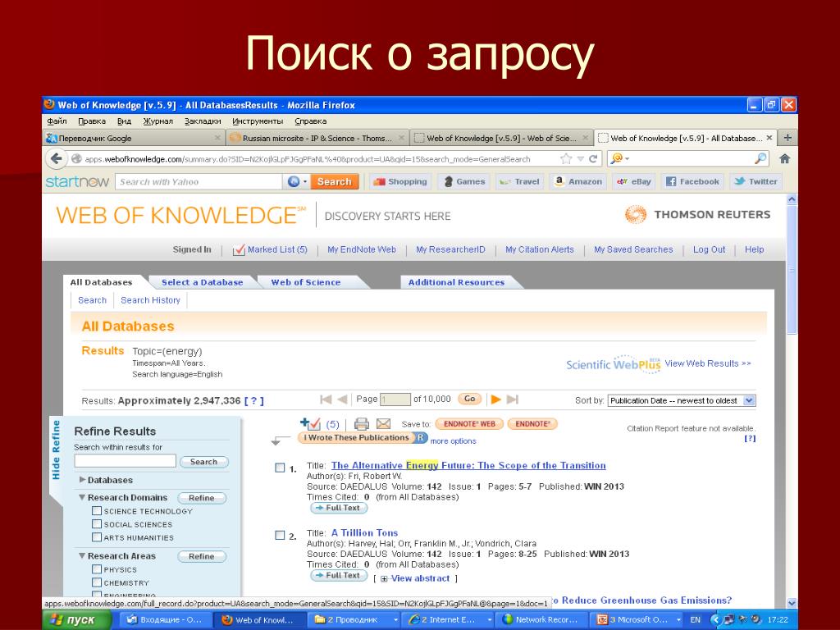840x630 pixels.
Task: Click the magnifier icon in browser search box
Action: [x=760, y=158]
